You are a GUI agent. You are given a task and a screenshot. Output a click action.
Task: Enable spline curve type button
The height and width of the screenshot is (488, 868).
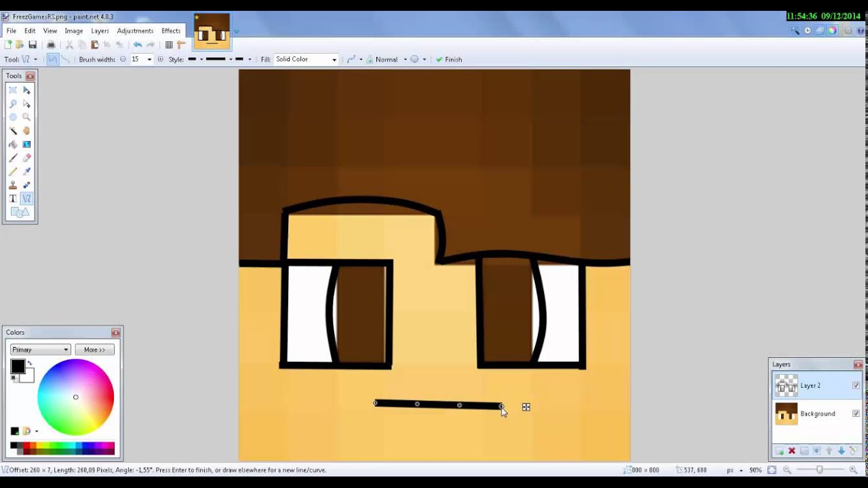[53, 60]
